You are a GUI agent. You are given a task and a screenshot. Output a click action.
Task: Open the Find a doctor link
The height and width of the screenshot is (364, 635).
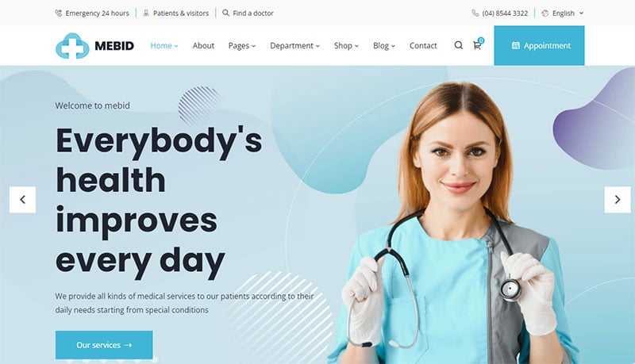pyautogui.click(x=253, y=13)
